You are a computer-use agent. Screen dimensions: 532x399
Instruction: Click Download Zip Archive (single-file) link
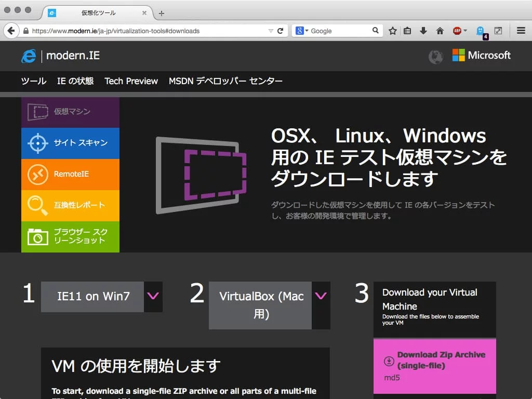coord(441,360)
